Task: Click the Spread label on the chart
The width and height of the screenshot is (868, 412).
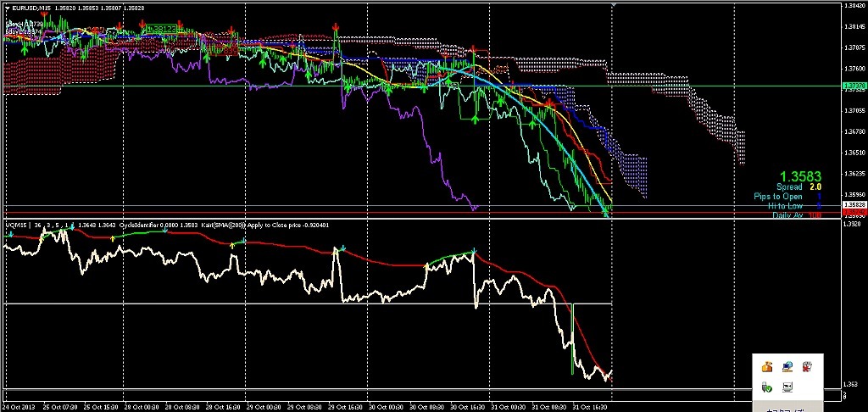Action: pyautogui.click(x=789, y=187)
